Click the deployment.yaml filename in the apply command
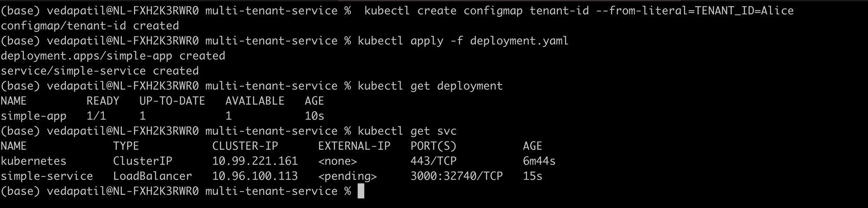 [x=519, y=41]
